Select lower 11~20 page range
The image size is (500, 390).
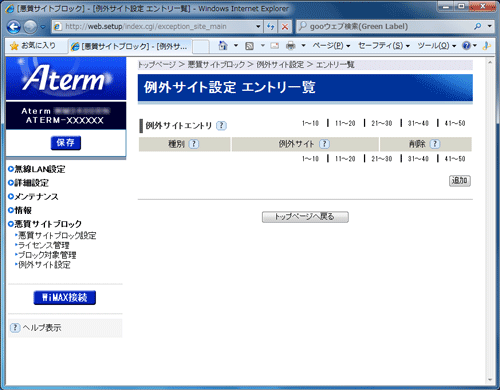click(x=345, y=159)
